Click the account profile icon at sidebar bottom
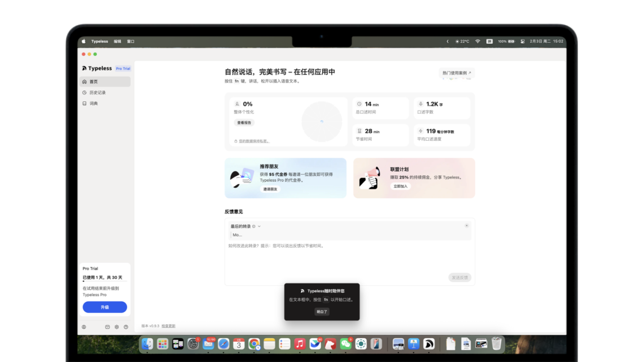Viewport: 644px width, 362px height. 84,327
